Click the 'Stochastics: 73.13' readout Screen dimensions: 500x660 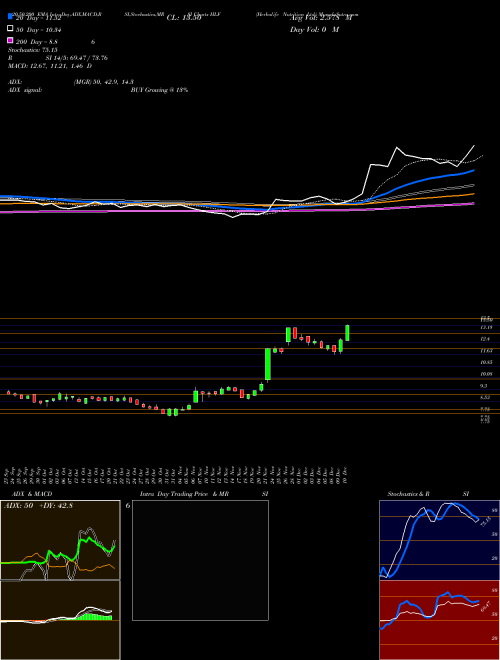[33, 50]
